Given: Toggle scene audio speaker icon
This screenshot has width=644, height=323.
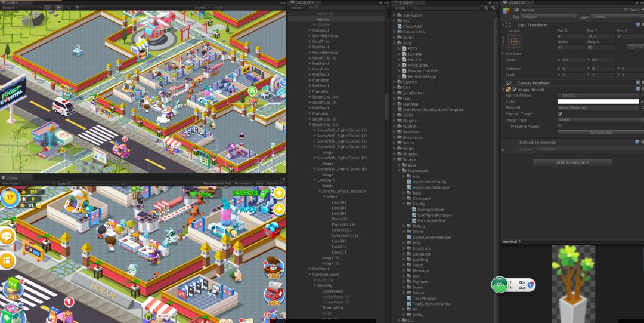Looking at the screenshot, I should tap(68, 7).
